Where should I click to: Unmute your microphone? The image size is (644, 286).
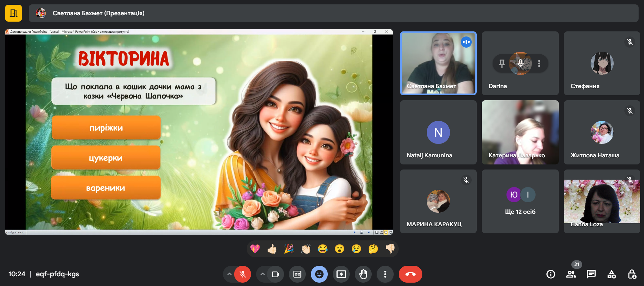pos(243,274)
